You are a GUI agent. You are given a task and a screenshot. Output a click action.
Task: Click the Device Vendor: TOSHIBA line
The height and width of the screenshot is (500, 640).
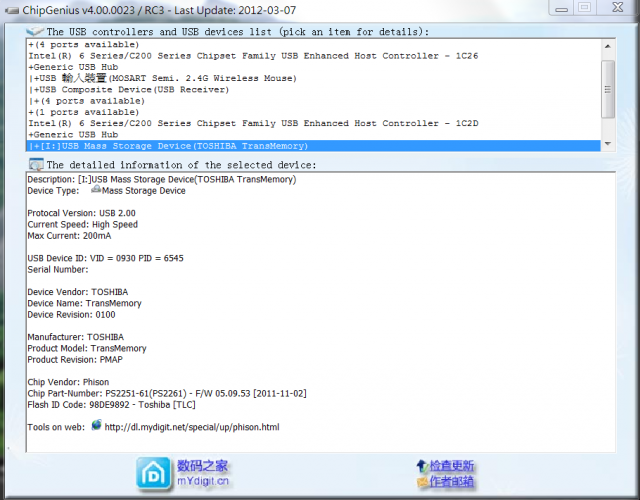pyautogui.click(x=78, y=292)
